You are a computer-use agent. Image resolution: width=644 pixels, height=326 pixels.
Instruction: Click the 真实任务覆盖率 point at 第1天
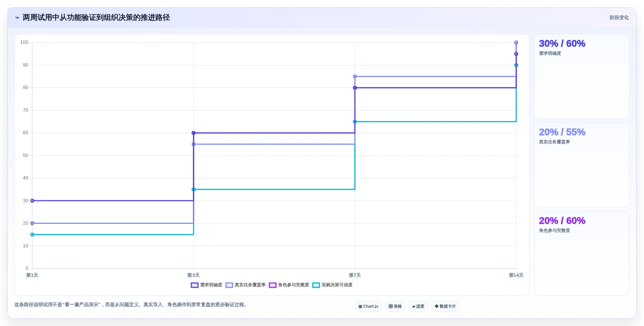[32, 223]
